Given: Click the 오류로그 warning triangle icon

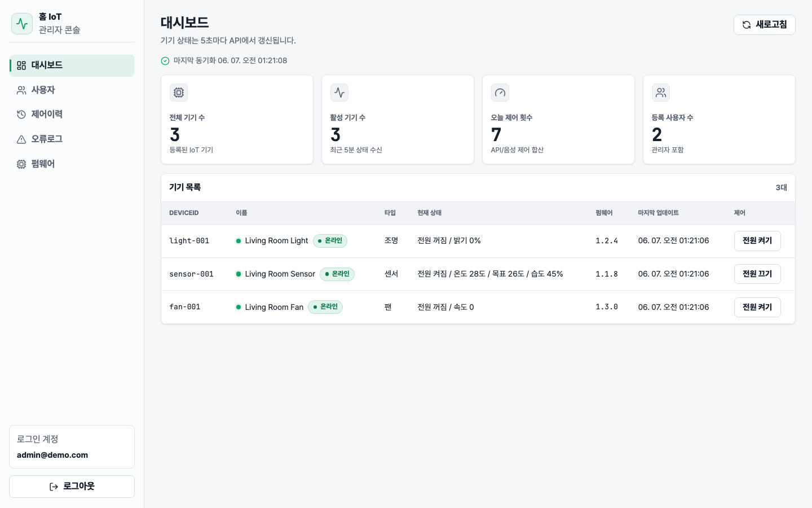Looking at the screenshot, I should [x=21, y=139].
